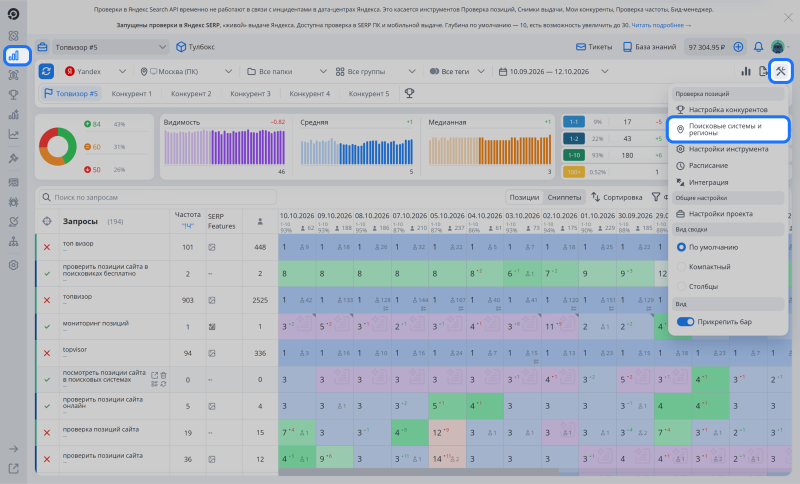Expand Все папки dropdown
800x484 pixels.
286,71
